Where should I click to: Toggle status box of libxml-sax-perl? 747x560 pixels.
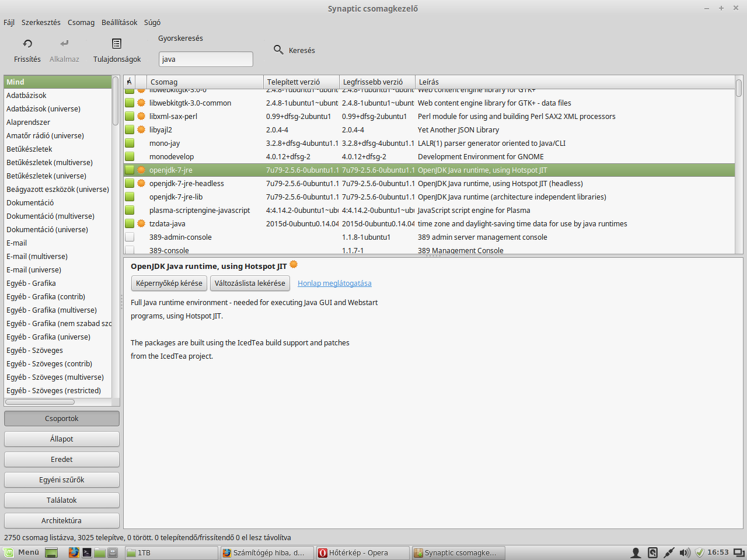point(130,116)
